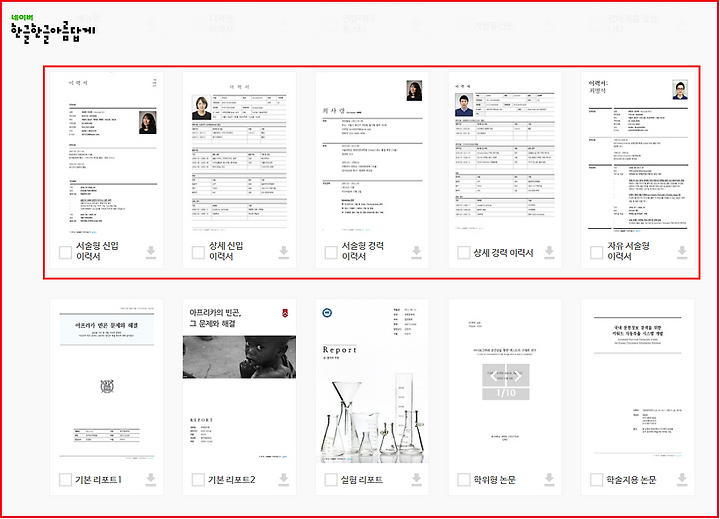Open the 기본 리포트2 cover with child photo
720x519 pixels.
coord(239,381)
